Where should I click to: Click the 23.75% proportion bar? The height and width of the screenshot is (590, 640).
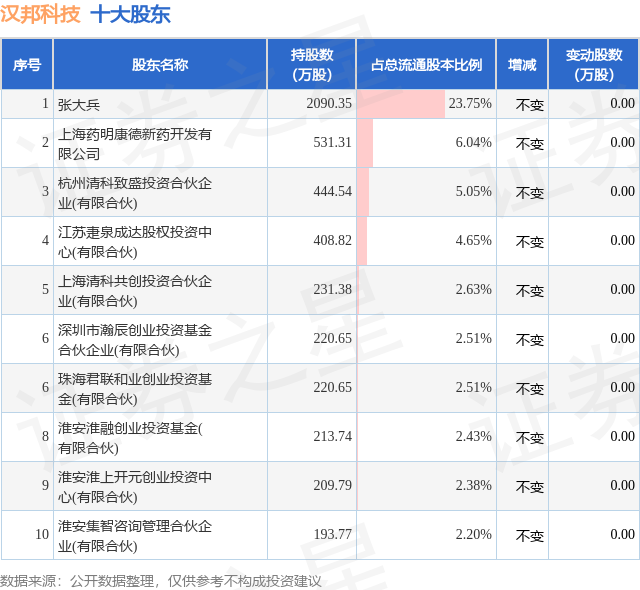[x=401, y=104]
